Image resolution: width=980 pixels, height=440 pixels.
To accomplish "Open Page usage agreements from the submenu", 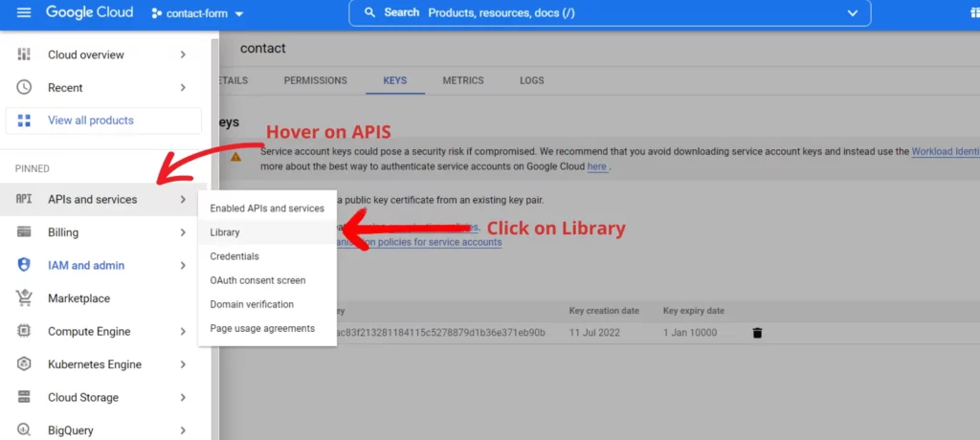I will click(x=267, y=328).
